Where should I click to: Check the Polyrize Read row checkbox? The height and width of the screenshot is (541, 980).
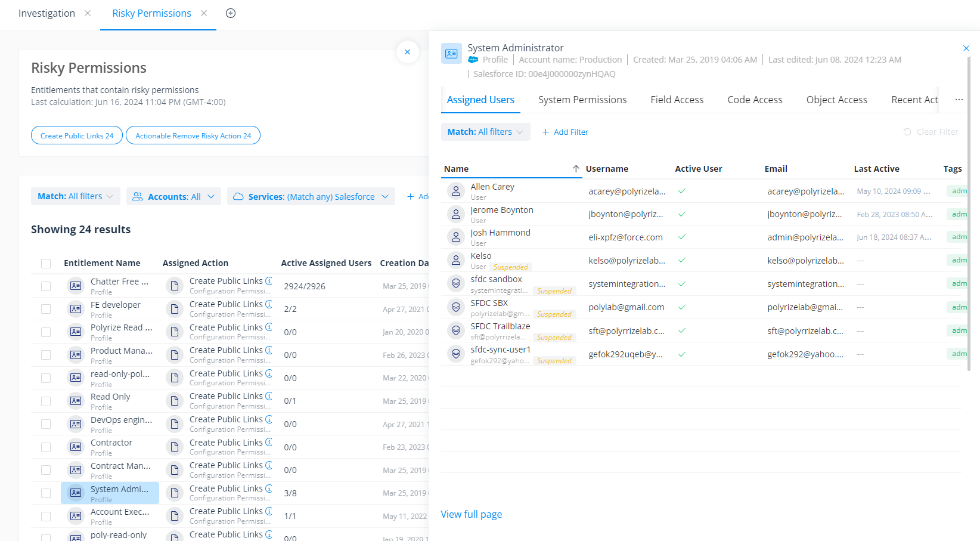pyautogui.click(x=46, y=332)
